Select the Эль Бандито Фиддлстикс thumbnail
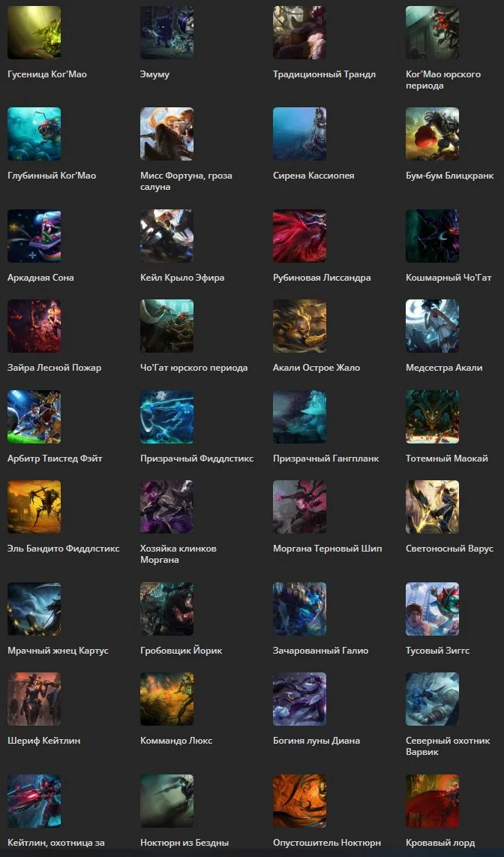Screen dimensions: 504x857 click(x=34, y=507)
